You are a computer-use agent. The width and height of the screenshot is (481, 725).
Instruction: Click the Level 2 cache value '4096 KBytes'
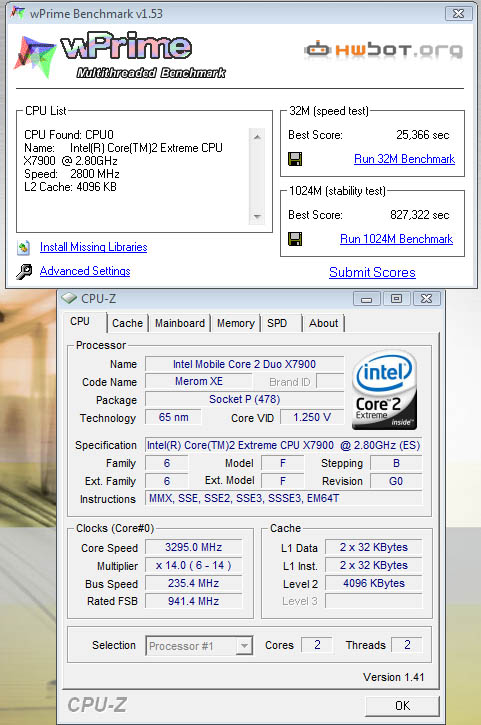[374, 584]
